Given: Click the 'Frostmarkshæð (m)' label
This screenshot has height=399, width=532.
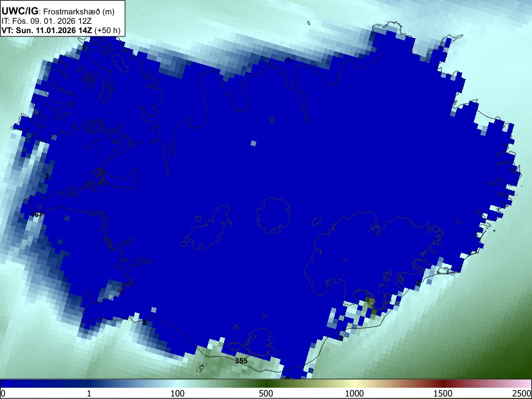Looking at the screenshot, I should pos(79,11).
